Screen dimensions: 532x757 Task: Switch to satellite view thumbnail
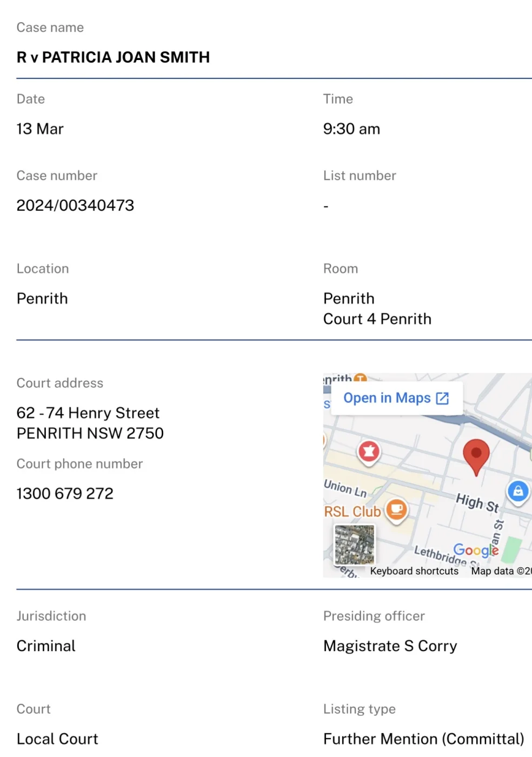pyautogui.click(x=355, y=544)
